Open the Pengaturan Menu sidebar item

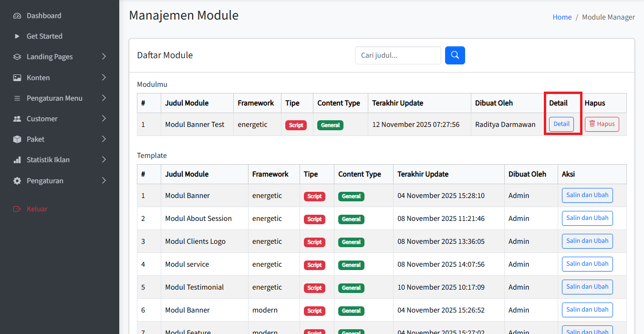pyautogui.click(x=54, y=98)
